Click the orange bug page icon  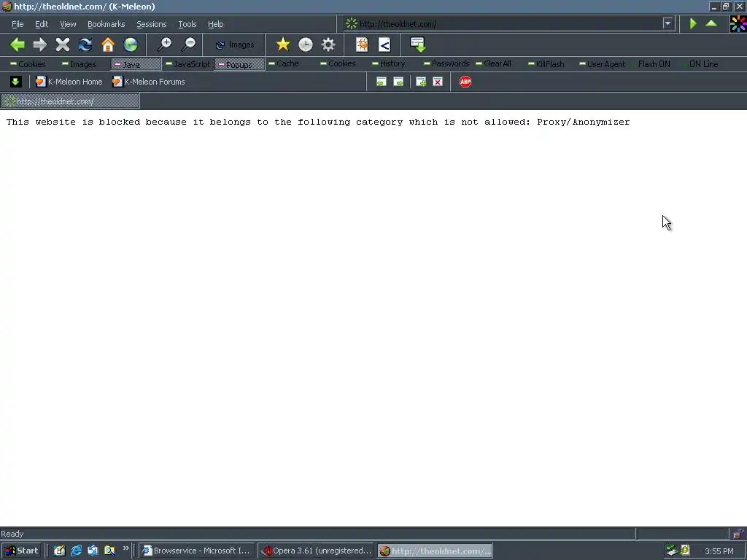point(362,44)
